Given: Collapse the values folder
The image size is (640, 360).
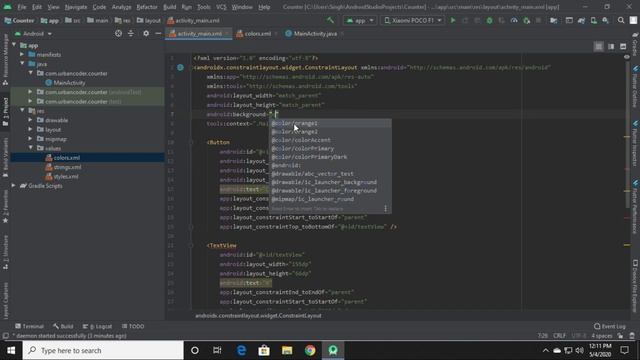Looking at the screenshot, I should pyautogui.click(x=31, y=148).
